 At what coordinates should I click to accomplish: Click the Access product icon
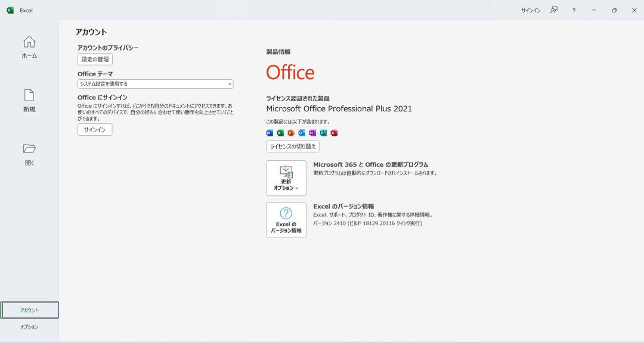coord(334,133)
